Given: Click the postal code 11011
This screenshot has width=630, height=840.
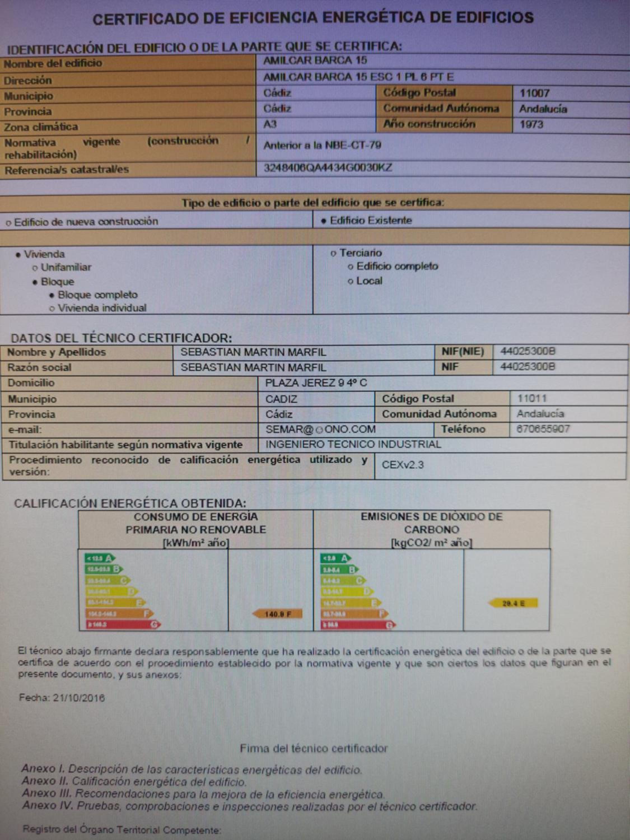Looking at the screenshot, I should click(x=532, y=398).
